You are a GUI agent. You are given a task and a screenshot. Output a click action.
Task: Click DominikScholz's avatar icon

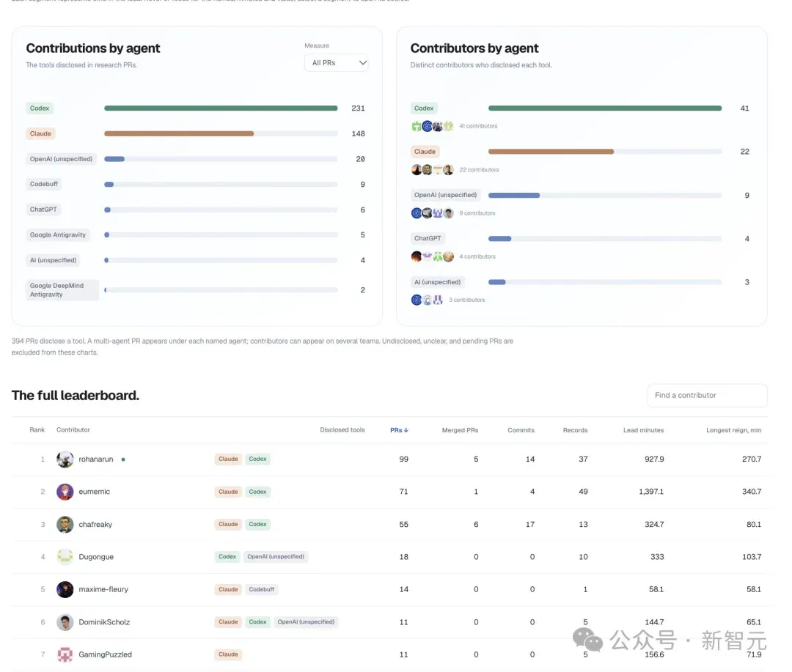click(x=65, y=622)
